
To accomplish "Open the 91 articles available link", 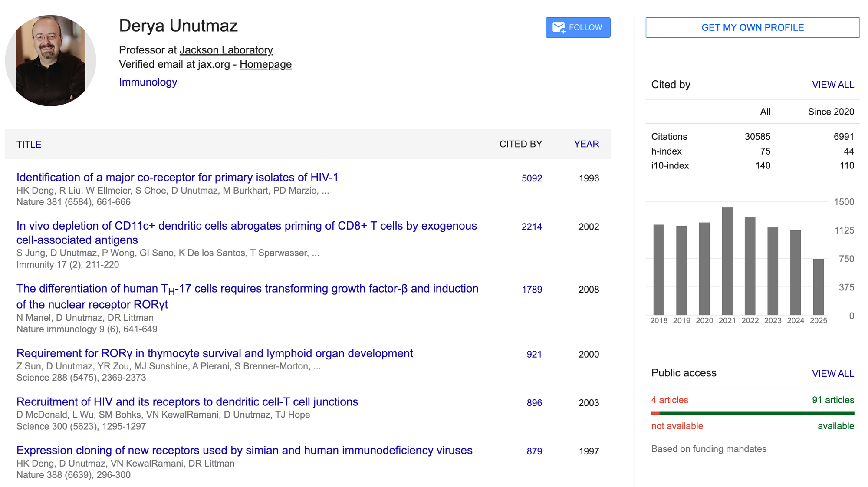I will pyautogui.click(x=832, y=400).
